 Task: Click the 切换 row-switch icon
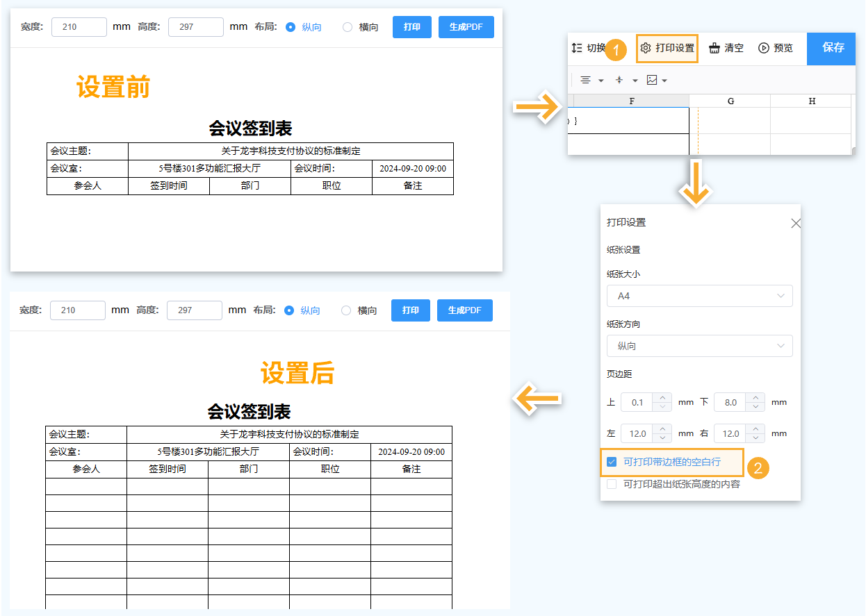point(576,48)
